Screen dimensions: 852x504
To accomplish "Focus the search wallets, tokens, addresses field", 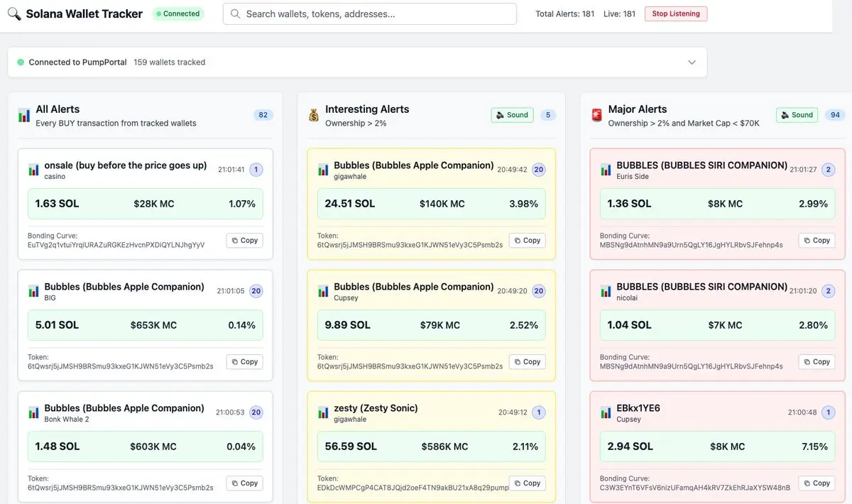I will tap(370, 14).
